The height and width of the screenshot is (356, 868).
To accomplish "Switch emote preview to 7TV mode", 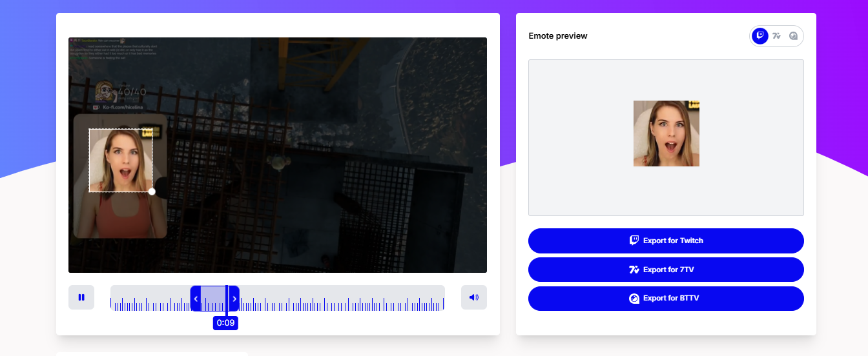I will (x=777, y=36).
